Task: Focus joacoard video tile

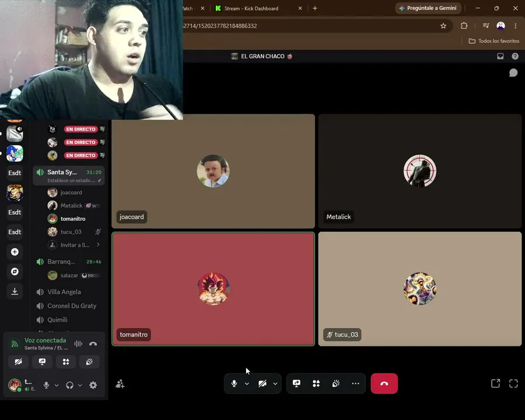Action: pyautogui.click(x=213, y=171)
